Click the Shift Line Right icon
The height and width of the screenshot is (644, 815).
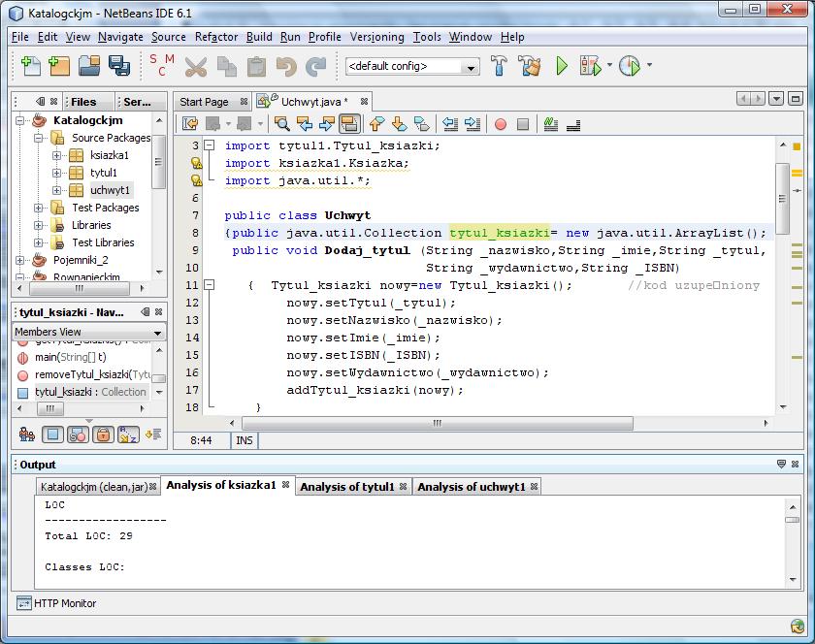[x=472, y=124]
